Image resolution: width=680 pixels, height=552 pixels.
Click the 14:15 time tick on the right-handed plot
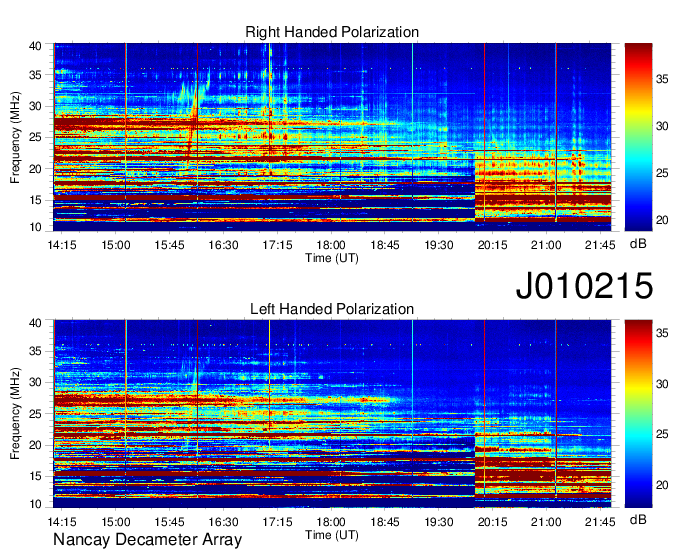[x=62, y=245]
